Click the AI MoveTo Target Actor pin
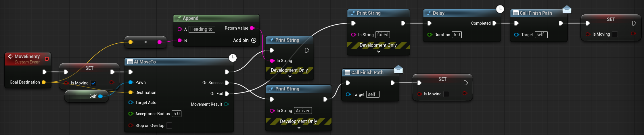Screen dimensions: 644x135 pos(131,103)
